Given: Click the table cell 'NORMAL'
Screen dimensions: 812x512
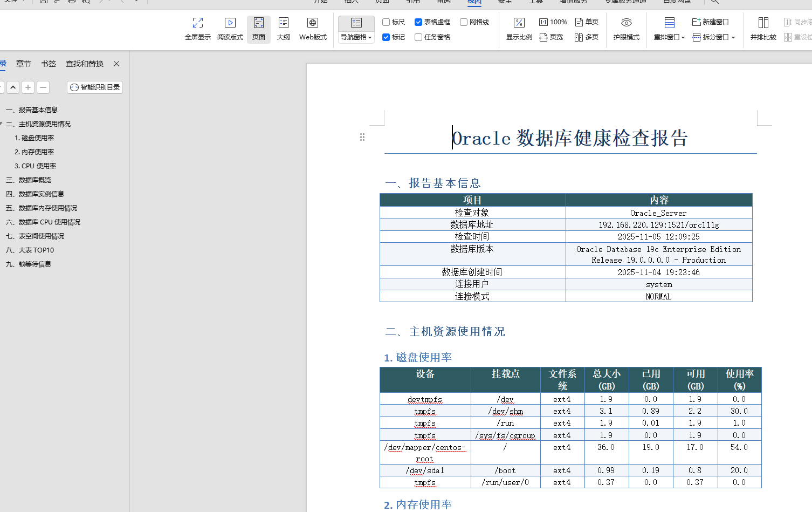Looking at the screenshot, I should click(x=658, y=297).
